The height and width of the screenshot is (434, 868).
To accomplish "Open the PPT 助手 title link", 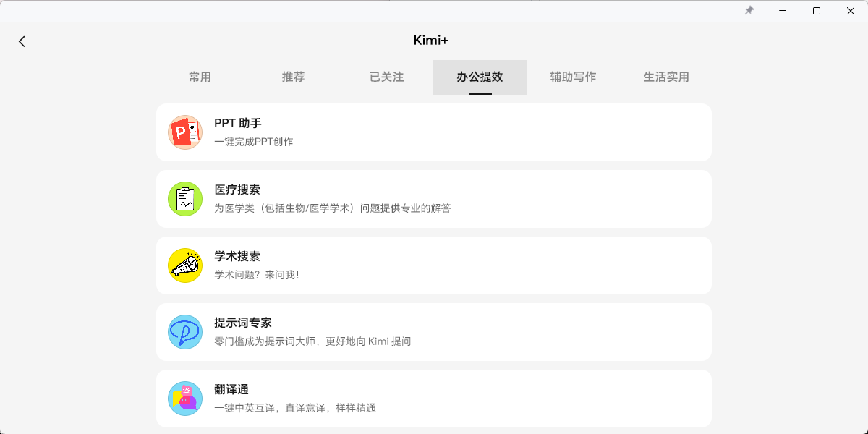I will point(238,124).
